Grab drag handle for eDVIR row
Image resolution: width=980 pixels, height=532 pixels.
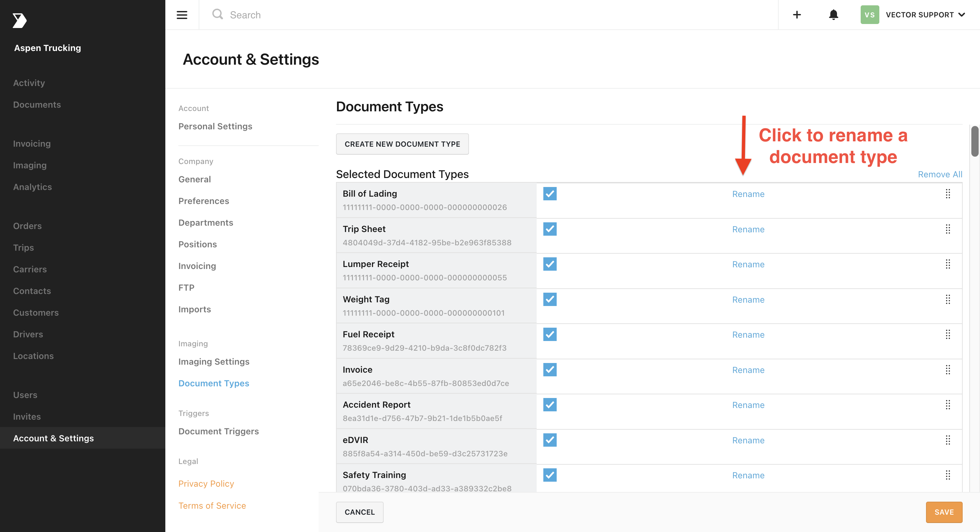(948, 440)
